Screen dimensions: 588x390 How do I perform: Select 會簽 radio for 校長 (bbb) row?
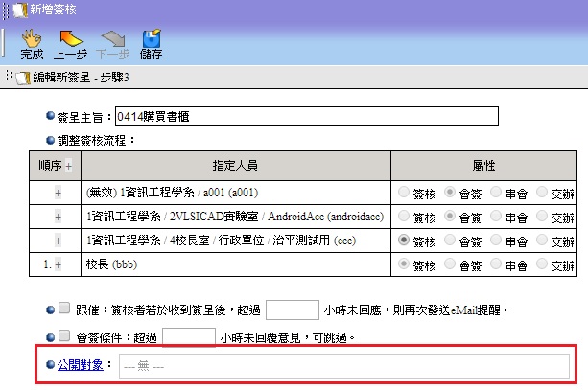450,264
